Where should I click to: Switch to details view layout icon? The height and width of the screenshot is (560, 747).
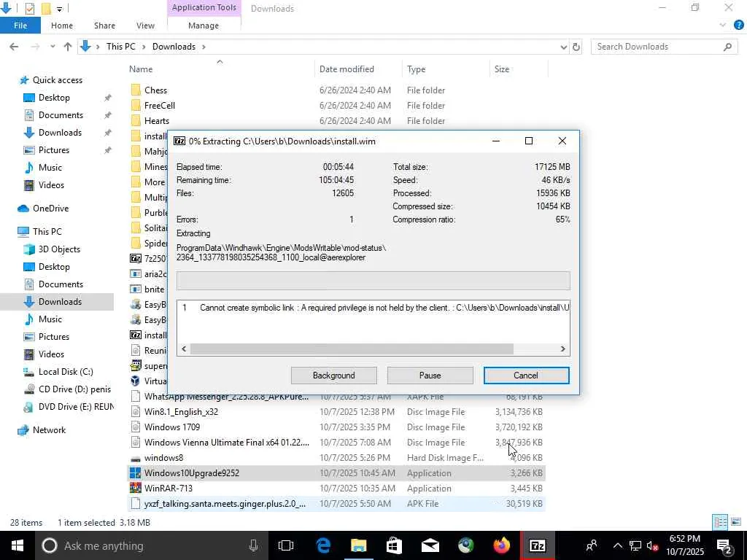coord(720,522)
